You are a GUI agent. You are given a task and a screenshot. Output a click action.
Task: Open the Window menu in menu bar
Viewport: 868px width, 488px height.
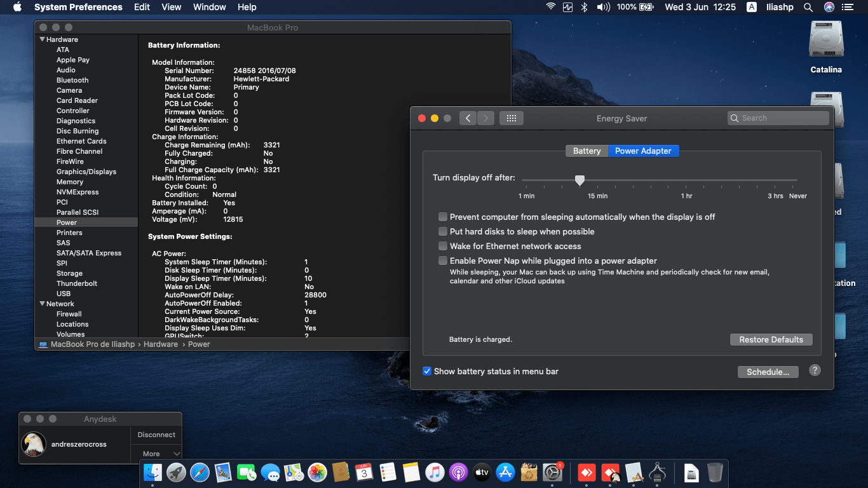[x=209, y=7]
